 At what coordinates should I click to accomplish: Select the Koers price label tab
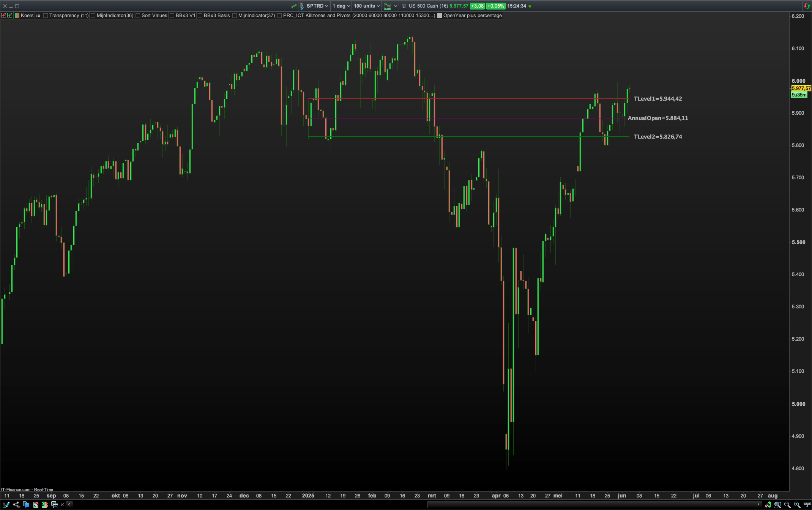coord(27,16)
